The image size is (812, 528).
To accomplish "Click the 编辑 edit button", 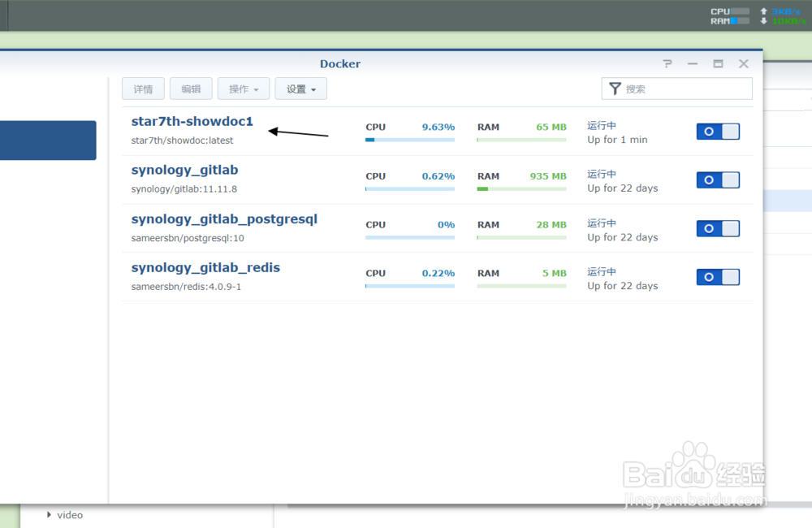I will click(191, 89).
